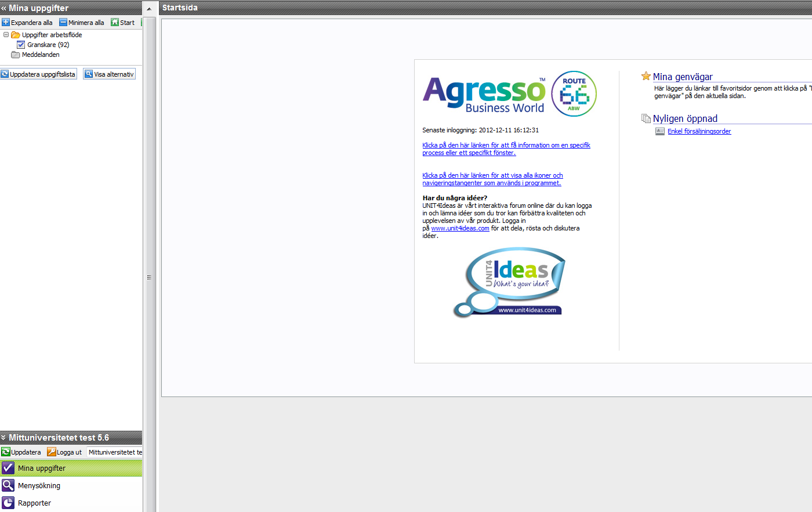Click the Mina genvägar star icon
This screenshot has height=512, width=812.
[646, 76]
